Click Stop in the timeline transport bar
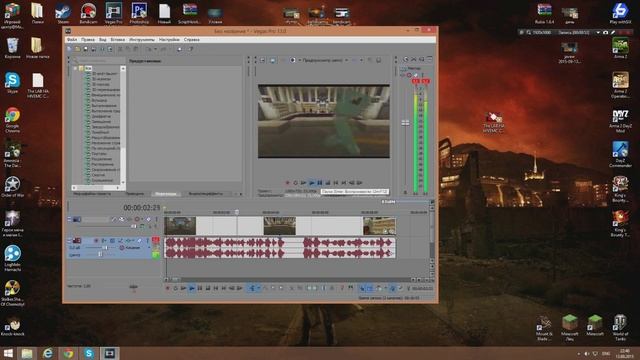This screenshot has height=360, width=640. (208, 288)
